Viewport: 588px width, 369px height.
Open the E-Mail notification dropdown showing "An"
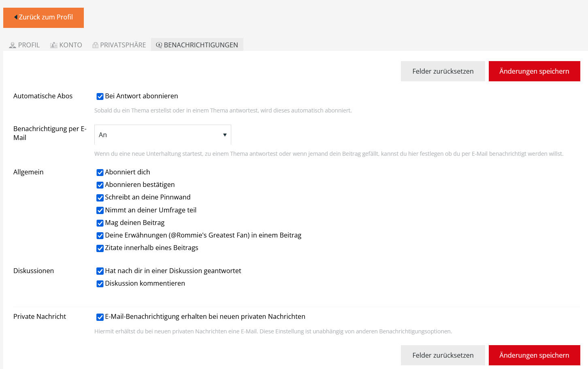click(162, 135)
